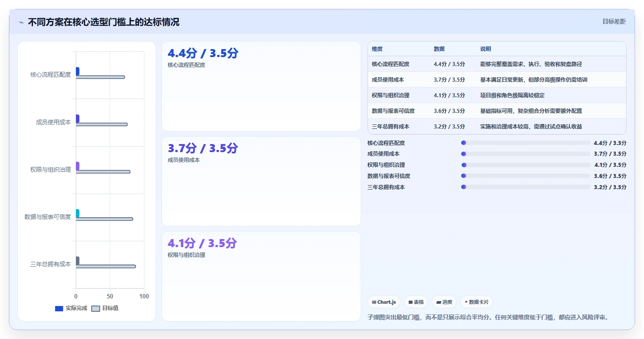Click the panel title 不同方案在核心选型门槛上的达标情况

(x=104, y=22)
